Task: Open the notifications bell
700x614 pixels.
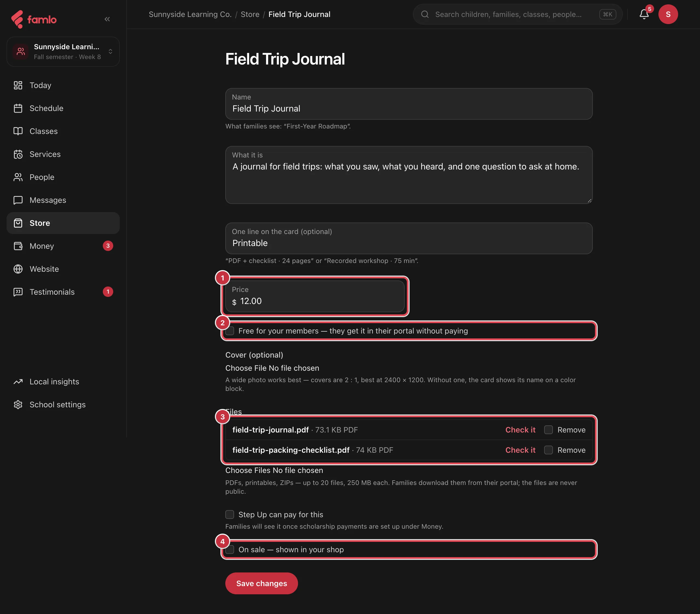Action: [644, 14]
